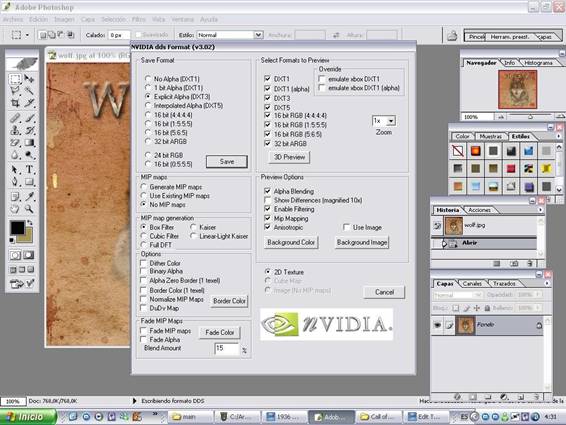The width and height of the screenshot is (566, 425).
Task: Switch to the Muestras tab
Action: [x=491, y=136]
